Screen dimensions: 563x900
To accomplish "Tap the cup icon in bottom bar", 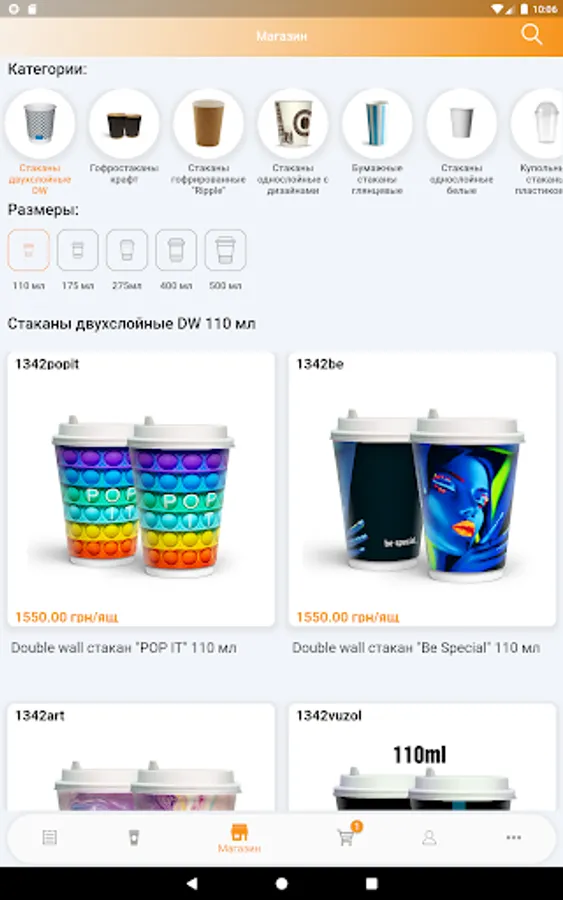I will 134,837.
